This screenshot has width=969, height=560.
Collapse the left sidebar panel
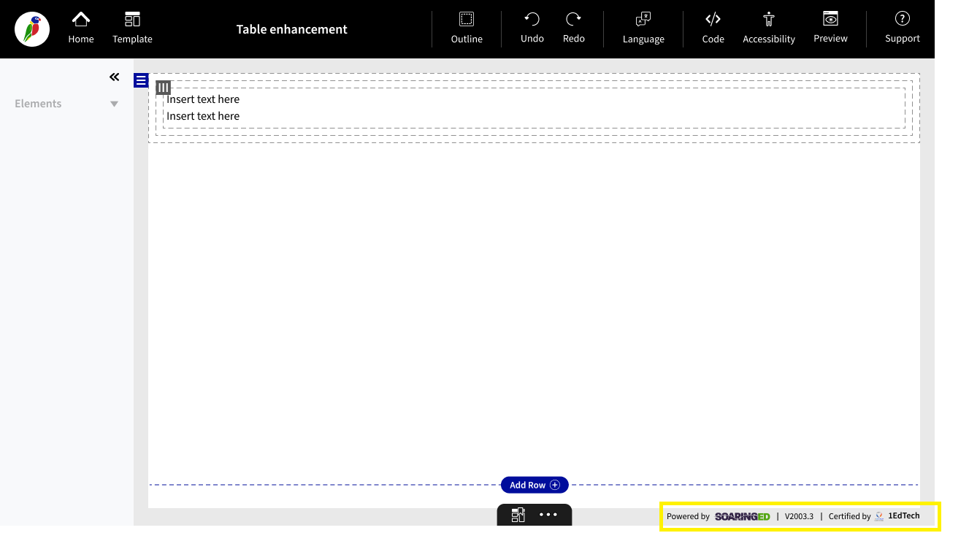click(x=115, y=77)
